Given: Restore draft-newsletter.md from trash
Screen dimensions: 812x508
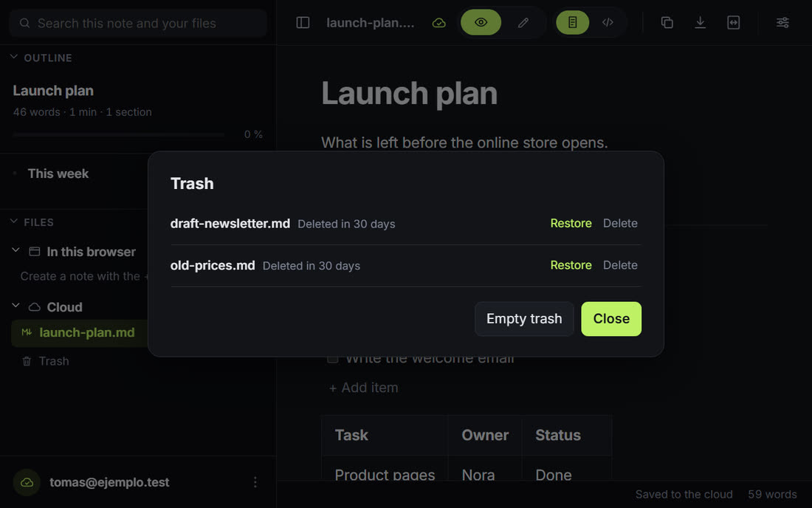Looking at the screenshot, I should click(571, 223).
